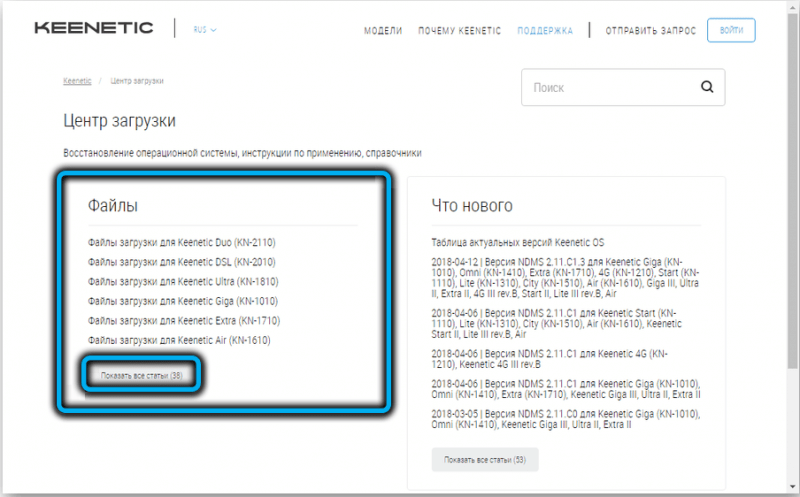The width and height of the screenshot is (800, 497).
Task: Open Таблица актуальных версий Keenetic OS
Action: [x=517, y=242]
